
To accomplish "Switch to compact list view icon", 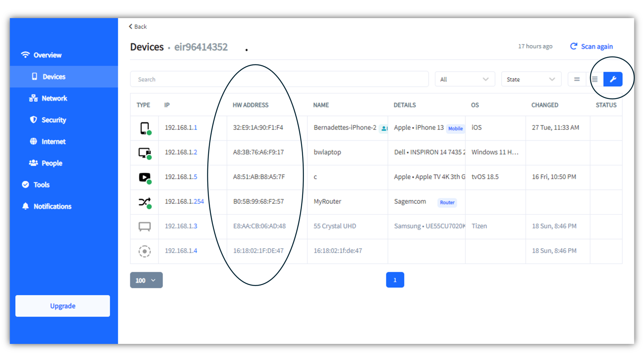I will pyautogui.click(x=577, y=79).
